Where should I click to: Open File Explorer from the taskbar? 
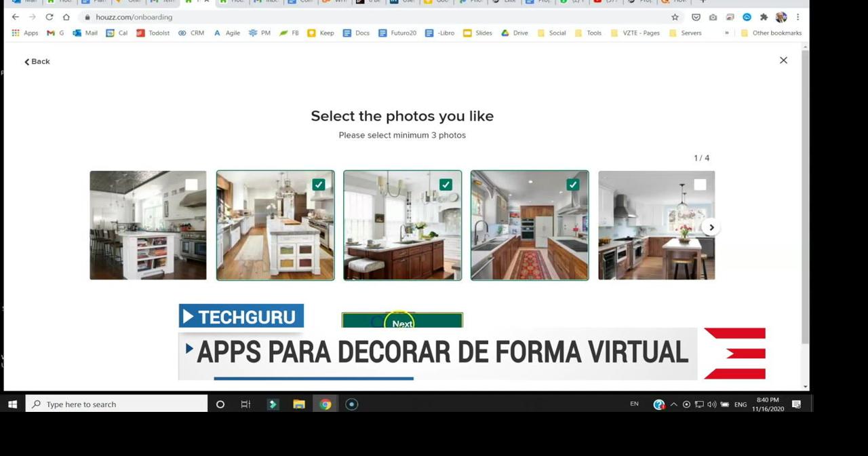[299, 404]
